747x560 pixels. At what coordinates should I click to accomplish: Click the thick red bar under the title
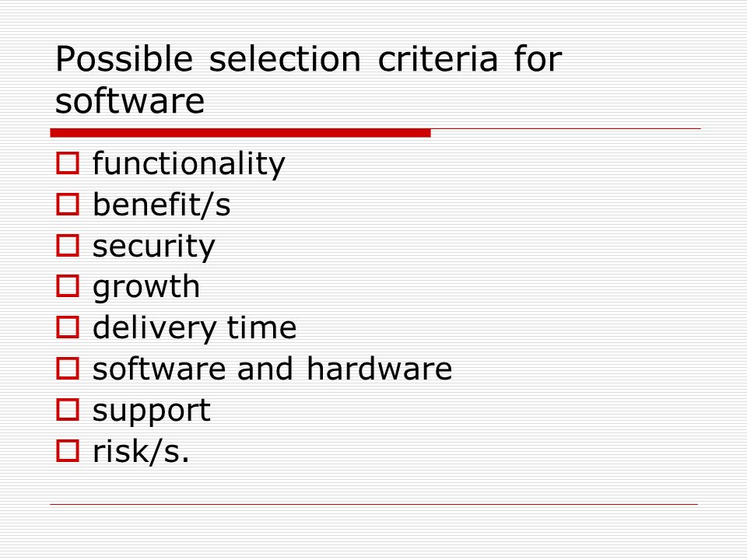pyautogui.click(x=240, y=133)
